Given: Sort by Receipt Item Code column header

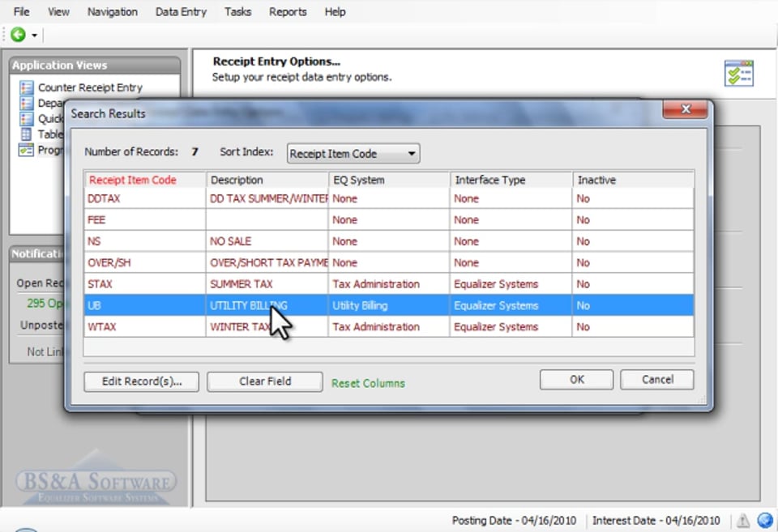Looking at the screenshot, I should tap(145, 180).
